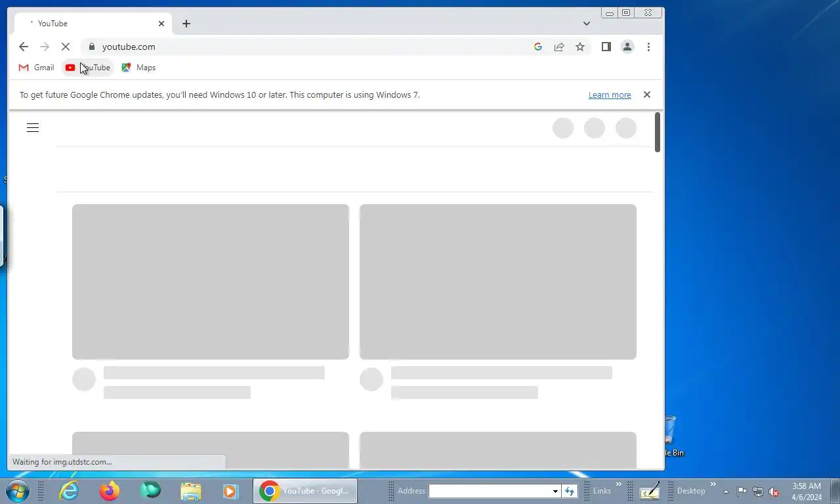The height and width of the screenshot is (504, 840).
Task: Show hidden system tray icons
Action: pos(726,492)
